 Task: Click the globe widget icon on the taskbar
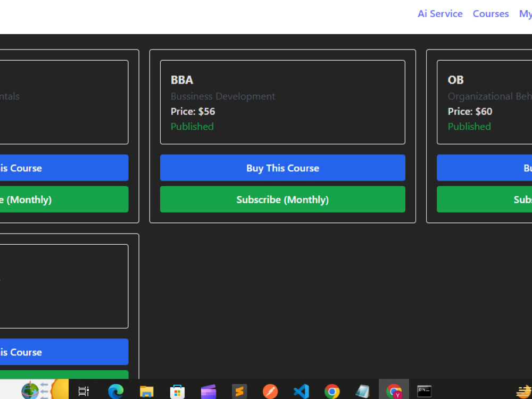[x=30, y=390]
